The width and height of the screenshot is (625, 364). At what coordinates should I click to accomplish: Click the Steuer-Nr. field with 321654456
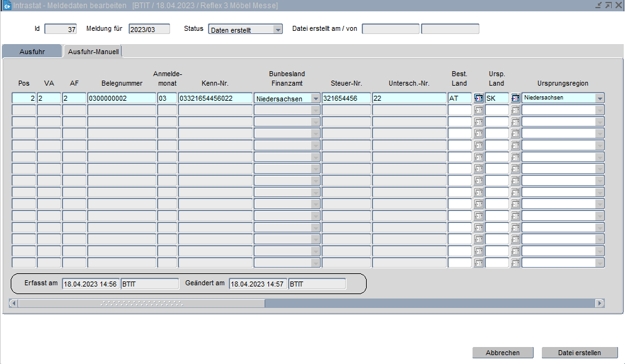(x=346, y=98)
